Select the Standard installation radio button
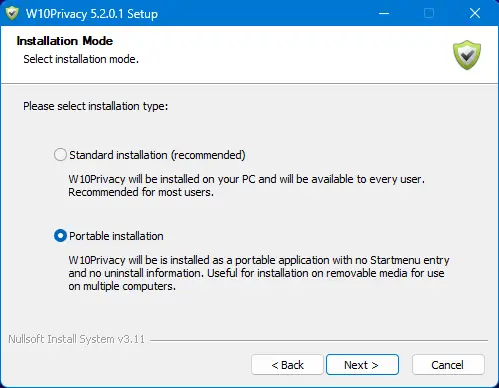499x388 pixels. click(60, 155)
